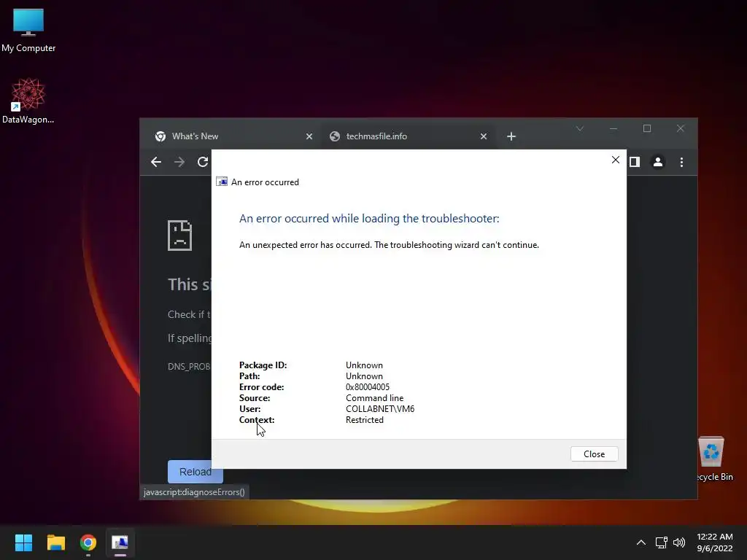Open the Chrome profile avatar
747x560 pixels.
pyautogui.click(x=658, y=163)
